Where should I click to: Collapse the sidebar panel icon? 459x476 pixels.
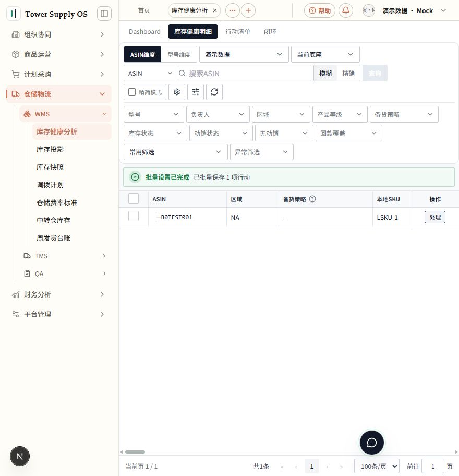tap(104, 14)
